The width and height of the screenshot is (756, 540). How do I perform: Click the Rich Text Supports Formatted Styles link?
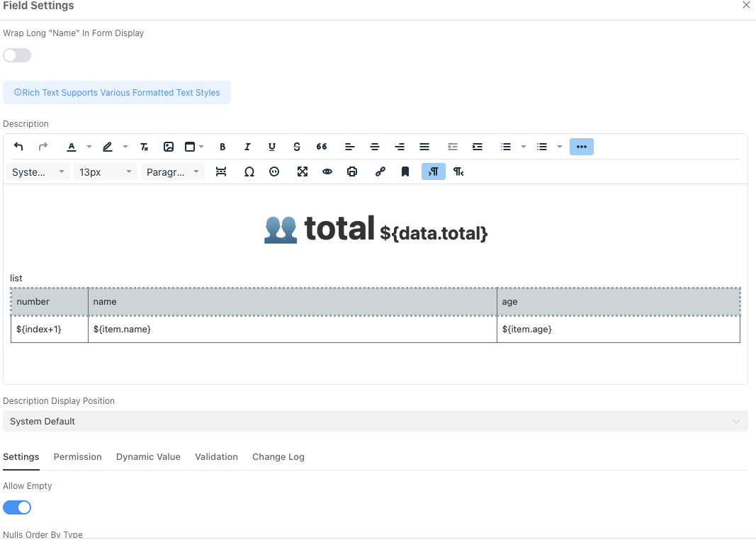(116, 92)
